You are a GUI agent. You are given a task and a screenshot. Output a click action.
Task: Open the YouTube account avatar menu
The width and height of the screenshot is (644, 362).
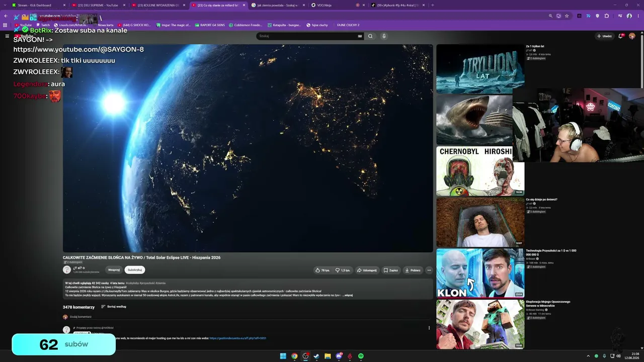[x=632, y=36]
